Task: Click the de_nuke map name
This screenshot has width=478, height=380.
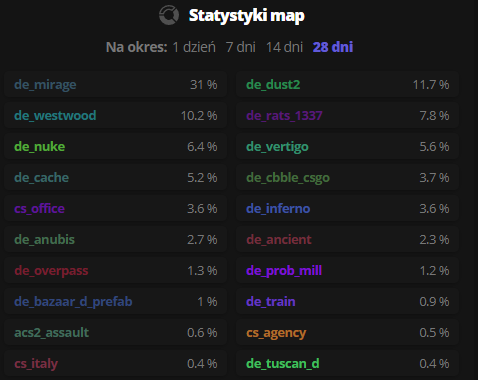Action: [40, 147]
